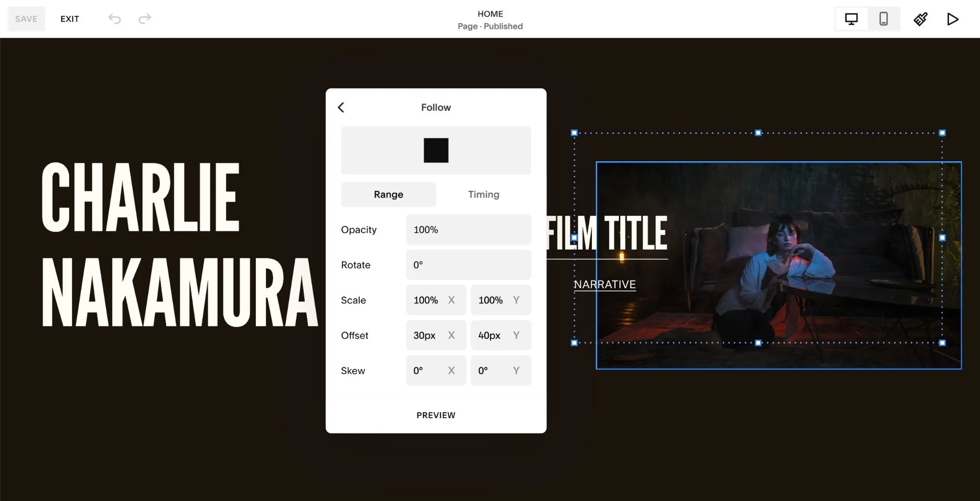Click the top-right selection resize handle
Image resolution: width=980 pixels, height=501 pixels.
coord(942,133)
